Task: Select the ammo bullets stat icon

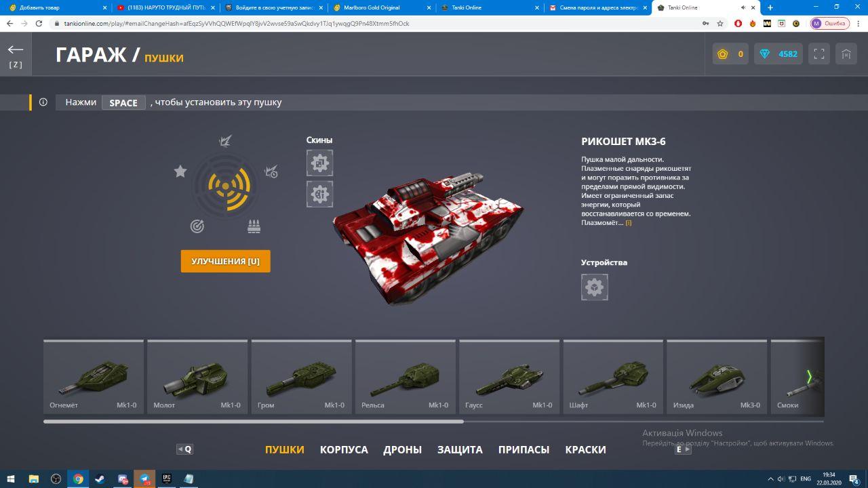Action: pos(254,226)
